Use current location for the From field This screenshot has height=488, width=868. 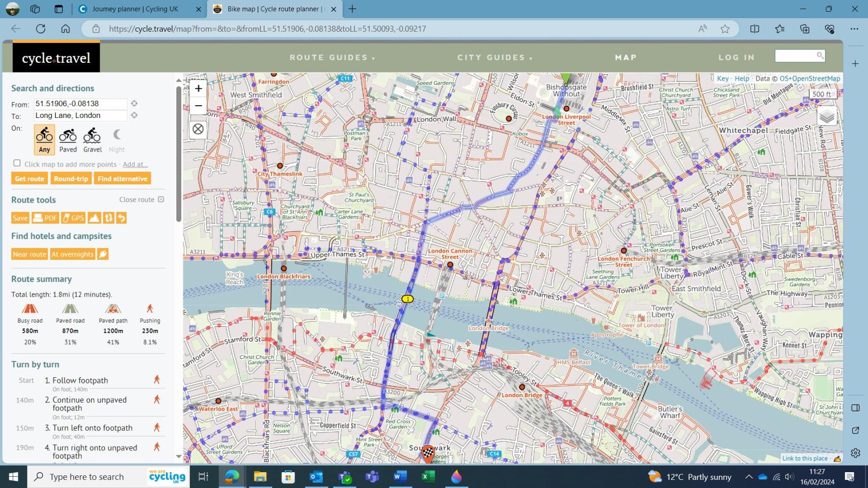click(134, 103)
